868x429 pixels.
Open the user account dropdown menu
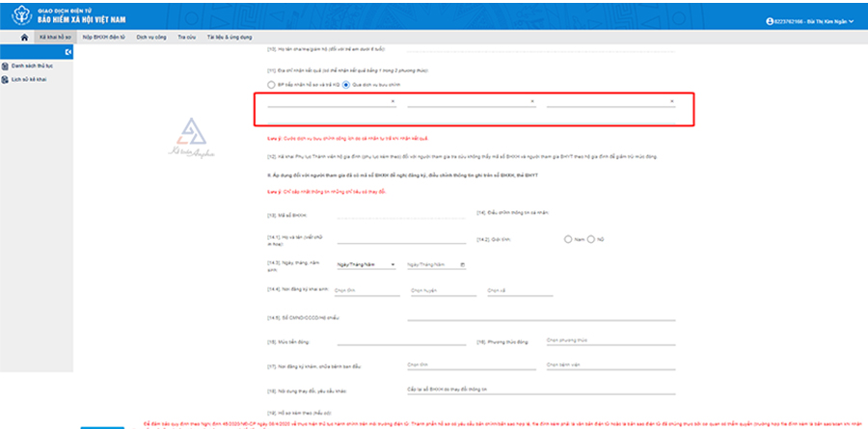coord(810,21)
